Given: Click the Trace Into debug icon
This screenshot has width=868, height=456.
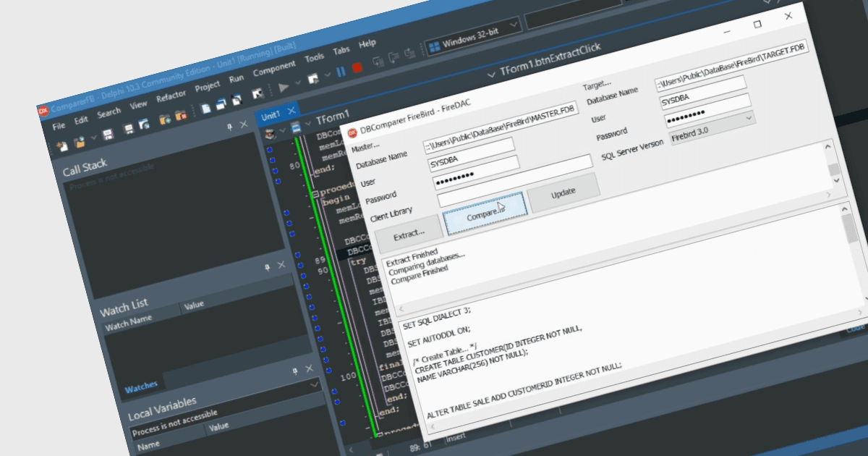Looking at the screenshot, I should (x=378, y=61).
